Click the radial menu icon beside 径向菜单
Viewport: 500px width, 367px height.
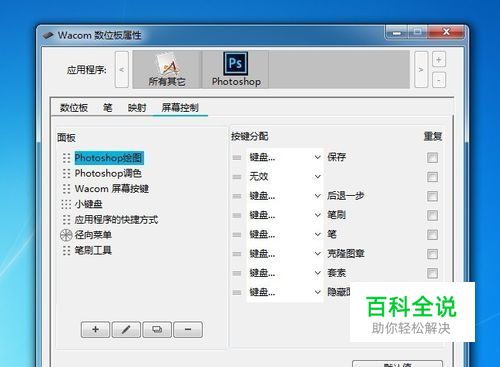point(66,235)
